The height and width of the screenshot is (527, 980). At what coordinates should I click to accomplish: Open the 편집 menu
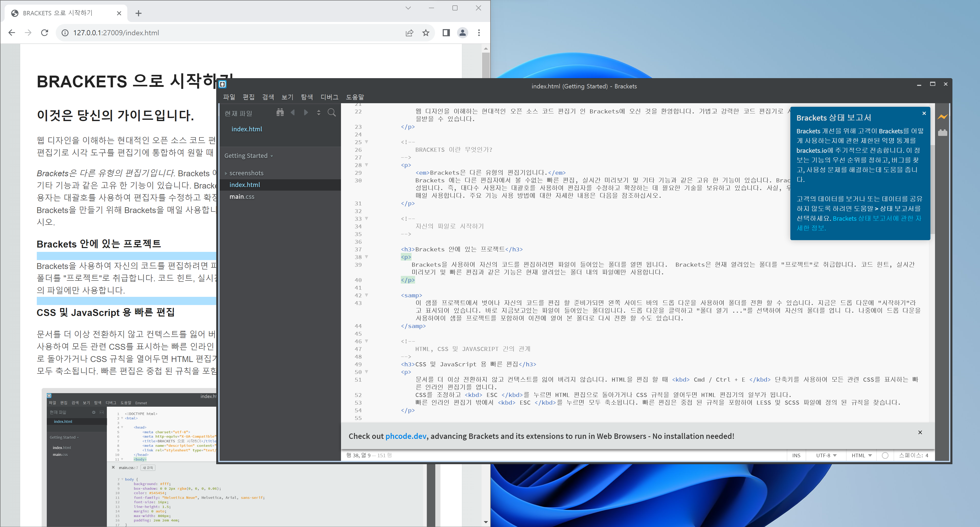(x=248, y=97)
